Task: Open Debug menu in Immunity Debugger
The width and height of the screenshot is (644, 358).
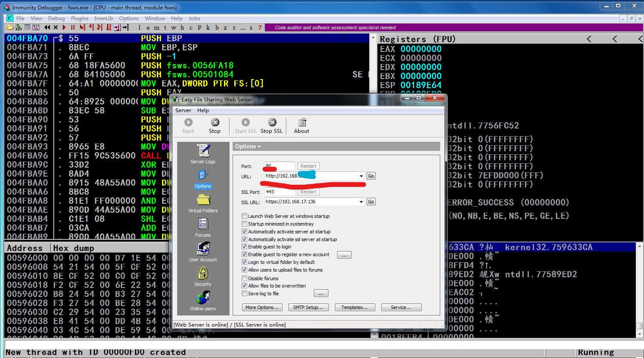Action: coord(56,18)
